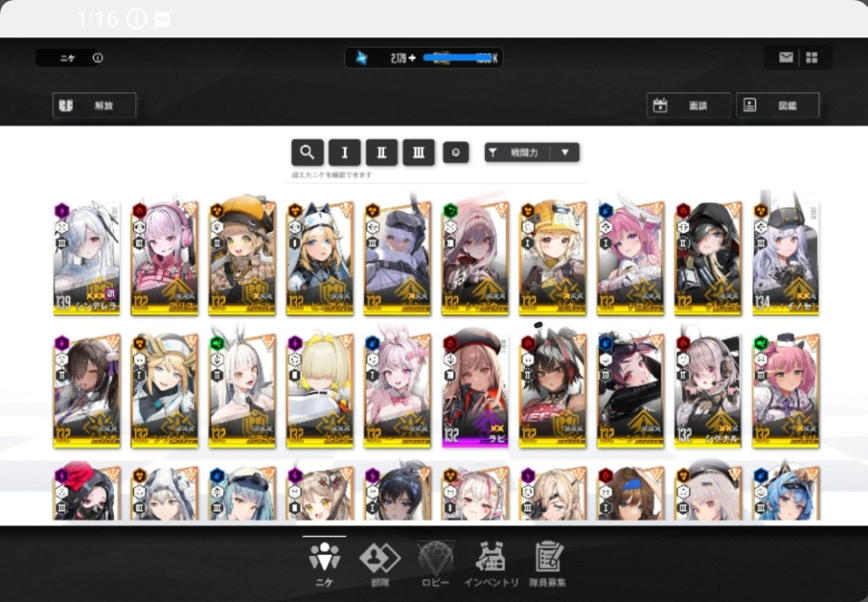Click the 面談 button
Image resolution: width=868 pixels, height=602 pixels.
coord(688,105)
